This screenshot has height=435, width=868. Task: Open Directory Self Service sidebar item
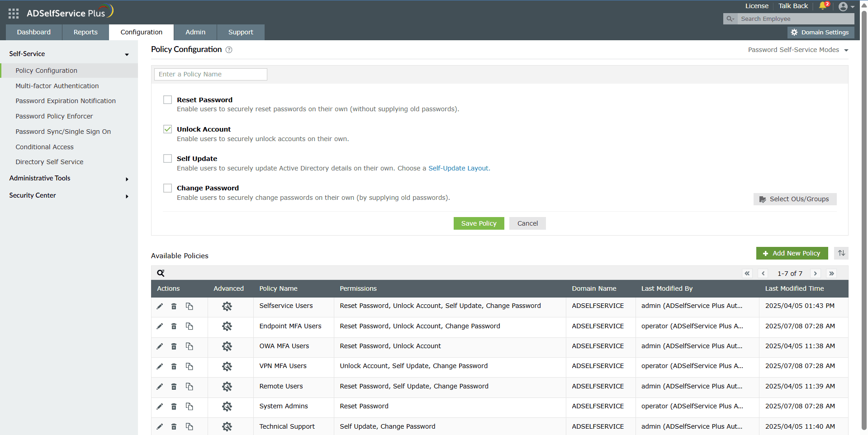49,162
